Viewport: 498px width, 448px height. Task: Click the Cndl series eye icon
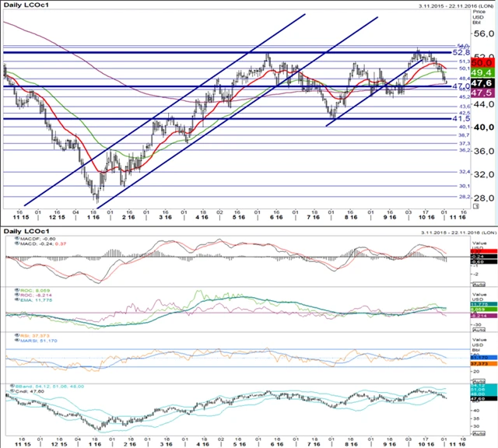[12, 391]
